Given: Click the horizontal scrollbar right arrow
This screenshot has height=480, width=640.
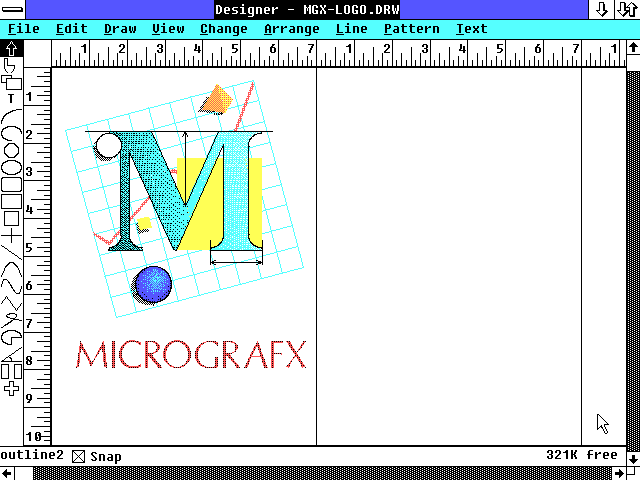Looking at the screenshot, I should coord(619,473).
